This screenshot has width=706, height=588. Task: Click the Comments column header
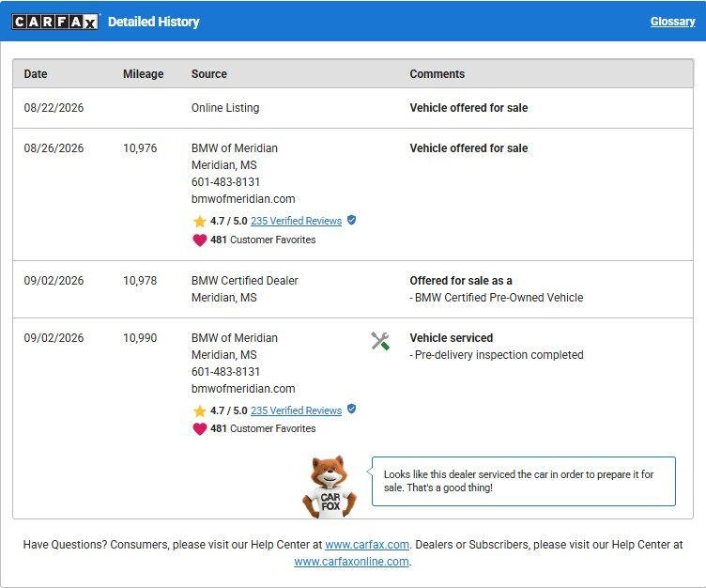[x=437, y=74]
